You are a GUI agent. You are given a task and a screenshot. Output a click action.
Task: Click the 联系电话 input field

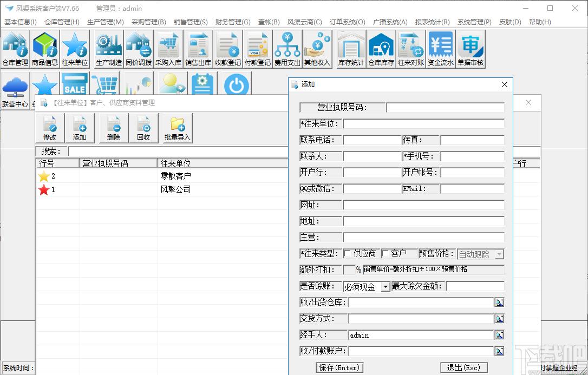pos(373,140)
